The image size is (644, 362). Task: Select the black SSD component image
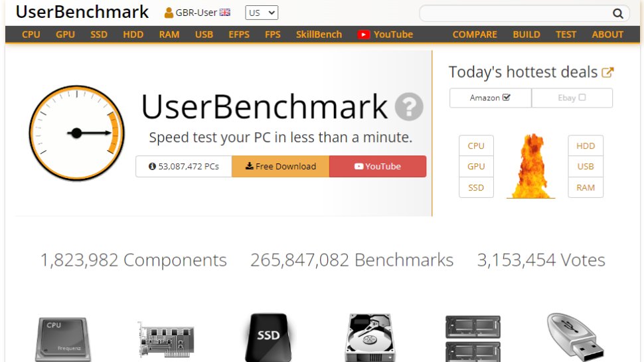(268, 338)
